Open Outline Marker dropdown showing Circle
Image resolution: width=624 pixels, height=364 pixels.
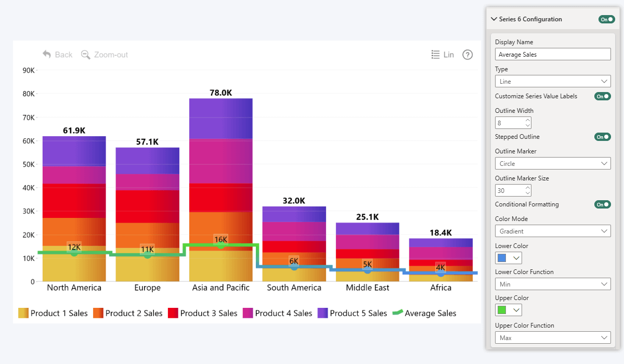coord(553,164)
